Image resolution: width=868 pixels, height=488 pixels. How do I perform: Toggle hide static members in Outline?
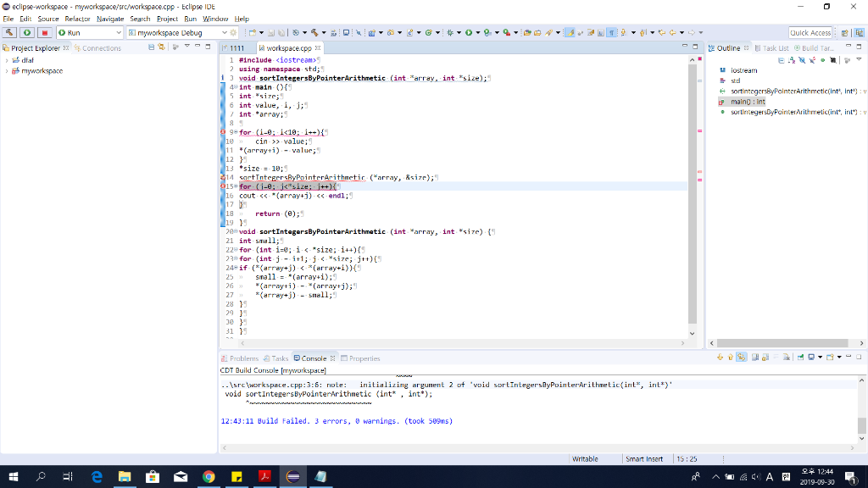[x=812, y=58]
